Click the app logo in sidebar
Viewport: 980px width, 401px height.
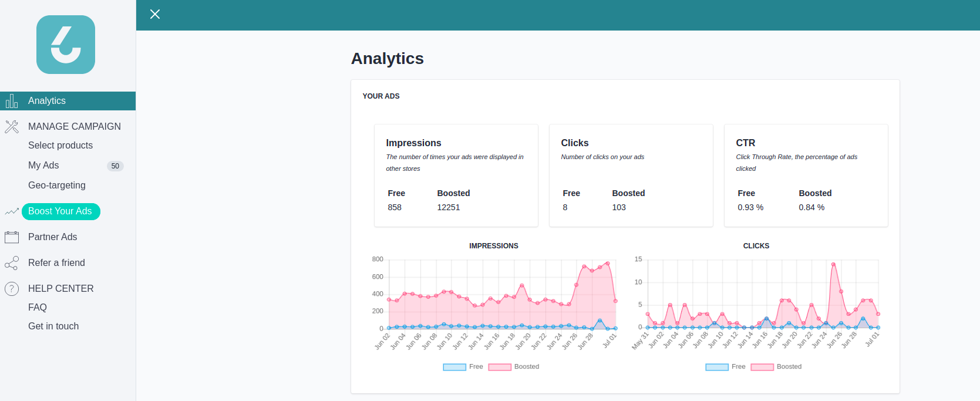click(x=66, y=45)
